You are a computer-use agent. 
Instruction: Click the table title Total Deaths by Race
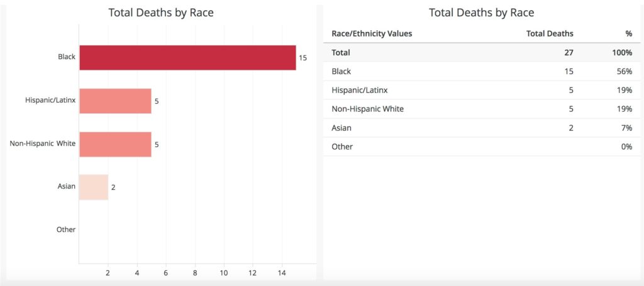tap(481, 13)
